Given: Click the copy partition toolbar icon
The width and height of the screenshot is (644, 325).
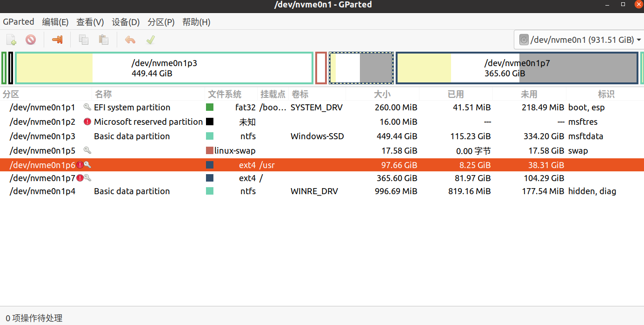Looking at the screenshot, I should point(84,40).
